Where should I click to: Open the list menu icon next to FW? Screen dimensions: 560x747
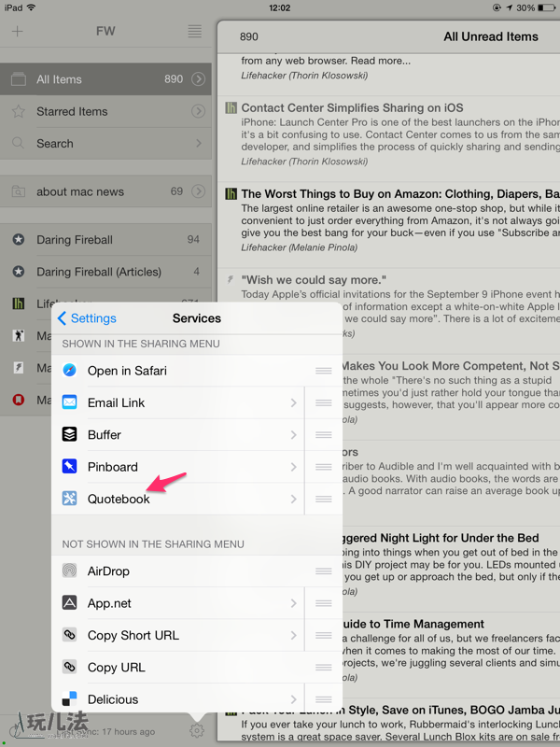click(194, 32)
